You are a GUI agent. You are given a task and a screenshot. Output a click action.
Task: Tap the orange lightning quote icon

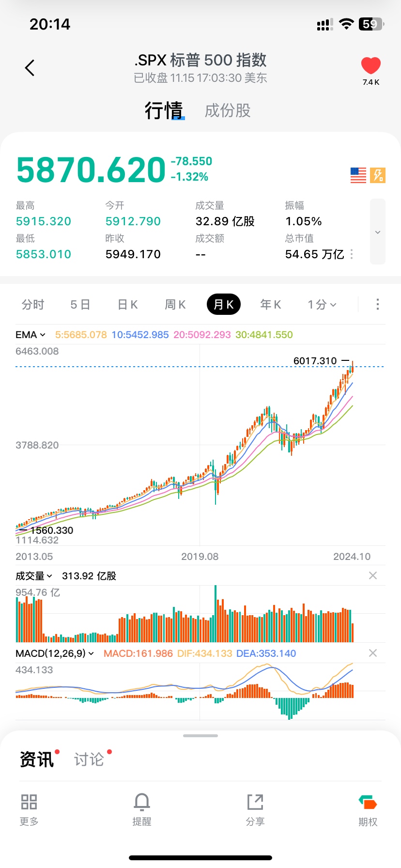(378, 175)
